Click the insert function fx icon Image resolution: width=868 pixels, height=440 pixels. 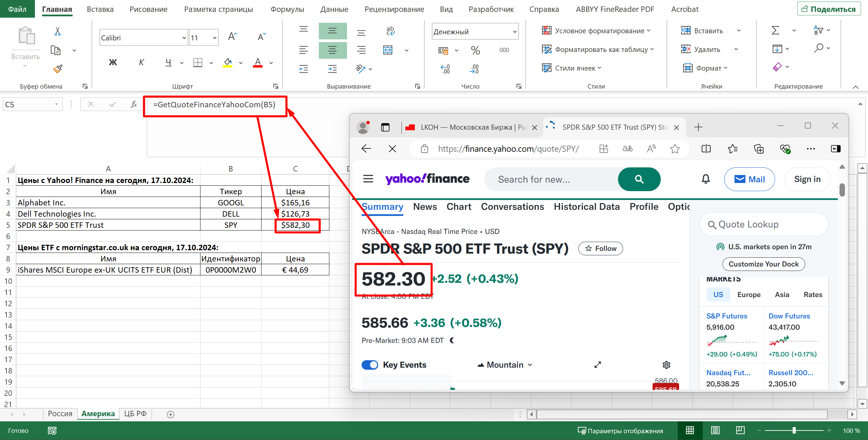pyautogui.click(x=134, y=105)
